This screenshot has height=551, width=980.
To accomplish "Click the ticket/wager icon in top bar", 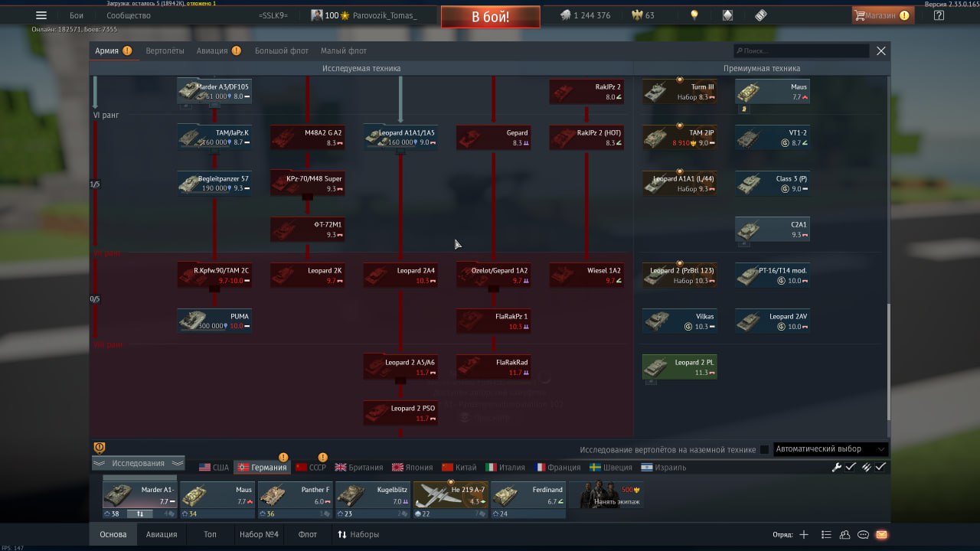I will click(x=760, y=15).
